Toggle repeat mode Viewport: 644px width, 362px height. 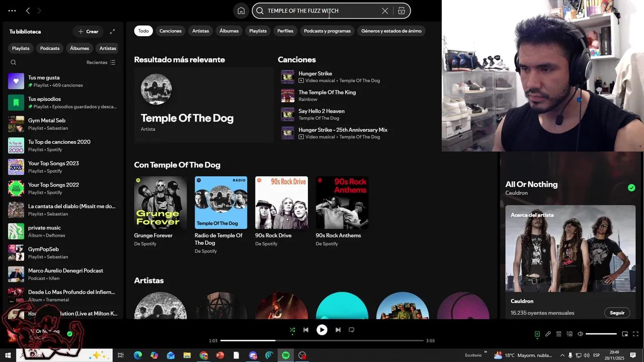click(x=352, y=330)
